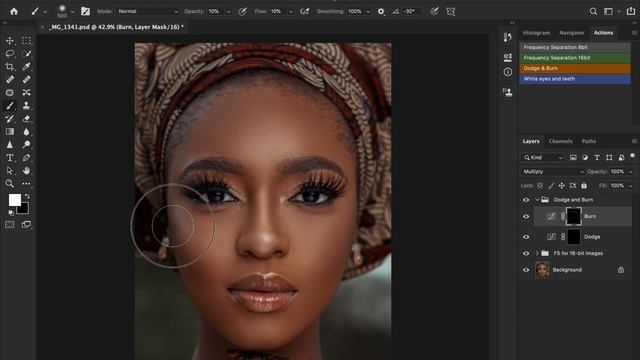Click the Share icon at top right
The image size is (640, 360).
click(631, 11)
